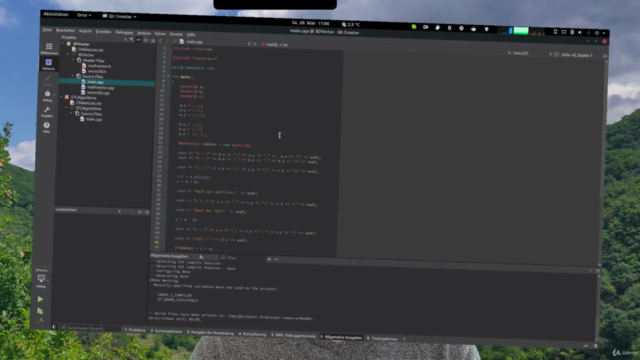Click the link-with-editor icon in Projekte panel
This screenshot has width=640, height=360.
[139, 40]
